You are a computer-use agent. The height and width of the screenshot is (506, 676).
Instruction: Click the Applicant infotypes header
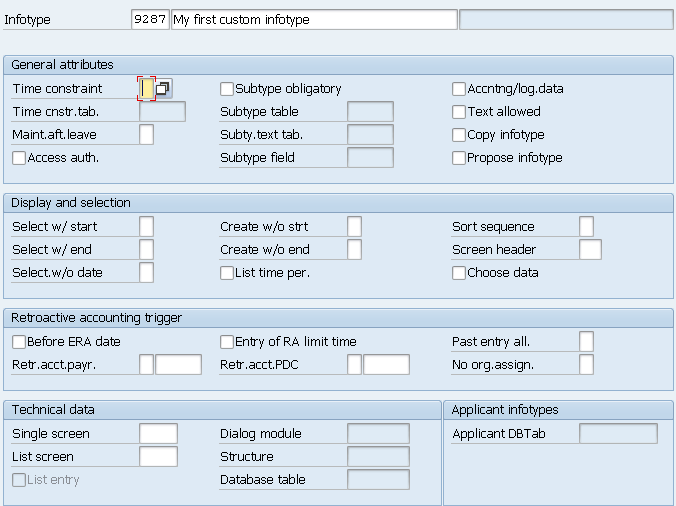(558, 410)
